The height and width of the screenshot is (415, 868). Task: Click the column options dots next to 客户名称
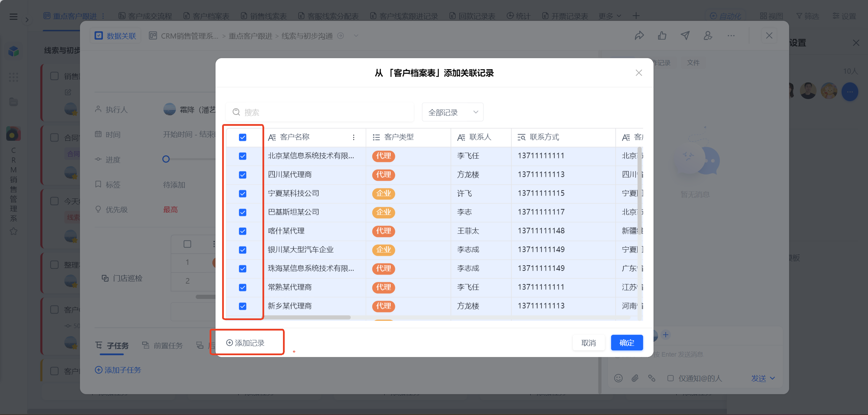[x=354, y=137]
